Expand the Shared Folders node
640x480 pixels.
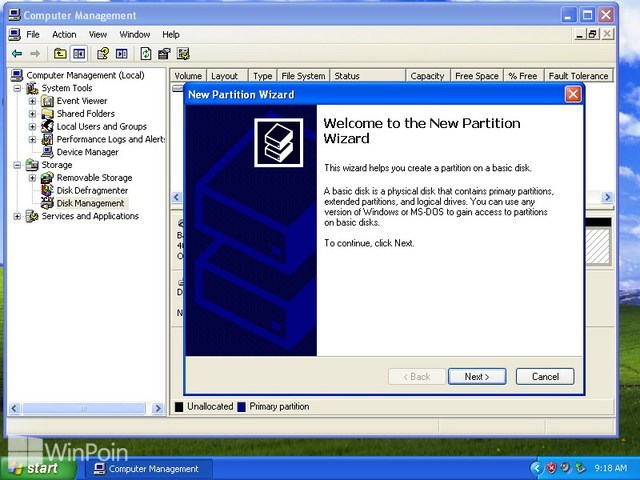tap(32, 114)
